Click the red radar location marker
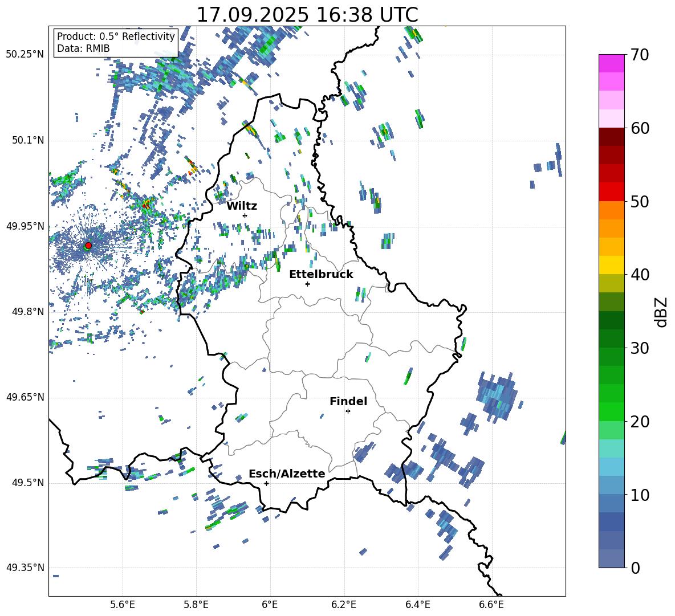This screenshot has width=675, height=616. pos(88,245)
